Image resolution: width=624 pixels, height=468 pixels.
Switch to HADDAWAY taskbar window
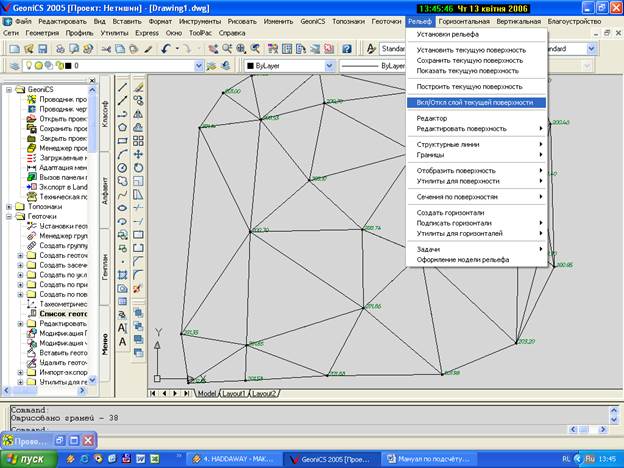tap(234, 459)
